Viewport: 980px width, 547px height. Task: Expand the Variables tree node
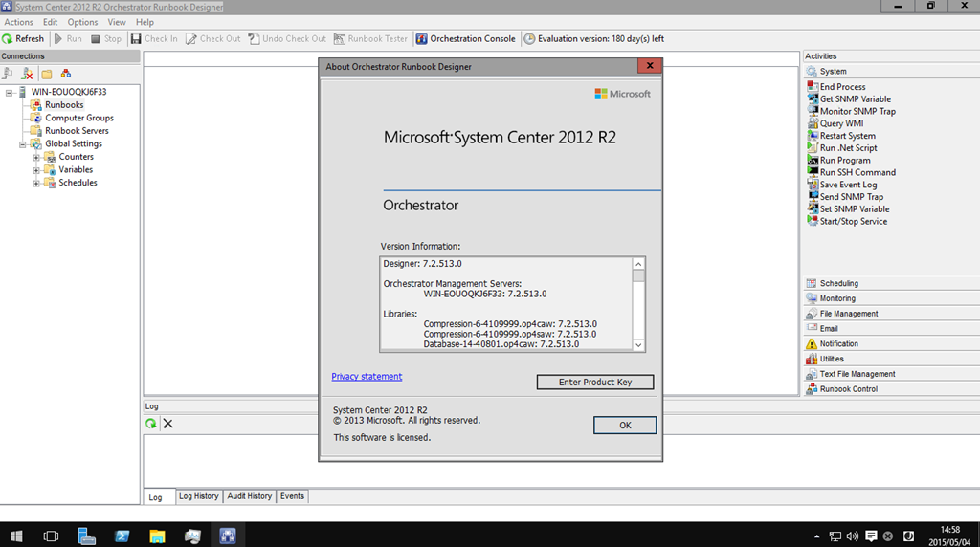pyautogui.click(x=36, y=170)
